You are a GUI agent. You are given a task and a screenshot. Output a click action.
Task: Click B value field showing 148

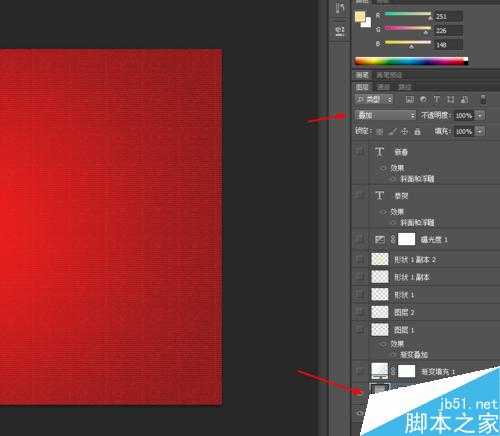(x=448, y=45)
